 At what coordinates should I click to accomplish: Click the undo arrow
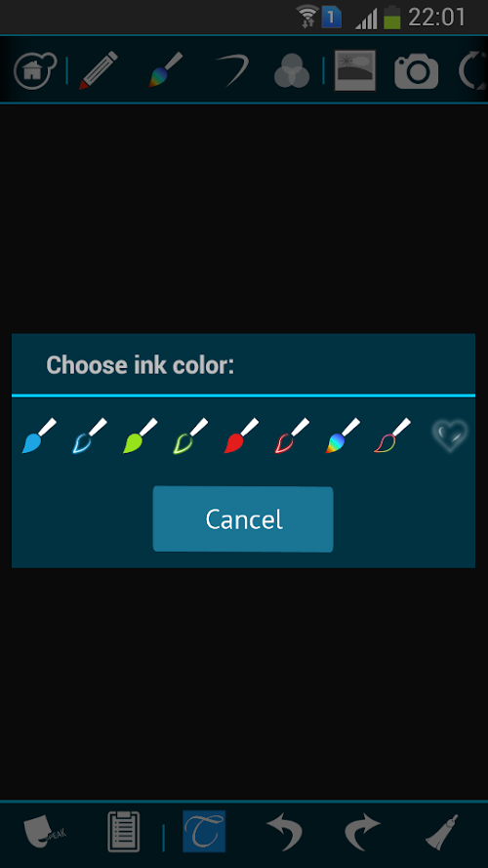(x=284, y=832)
